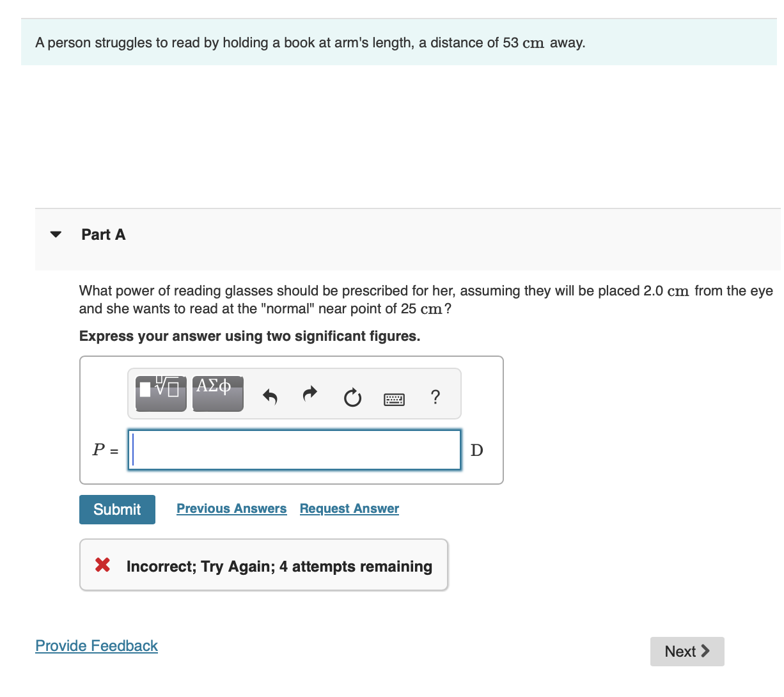Click the Incorrect; Try Again message box
The width and height of the screenshot is (784, 697).
coord(263,565)
